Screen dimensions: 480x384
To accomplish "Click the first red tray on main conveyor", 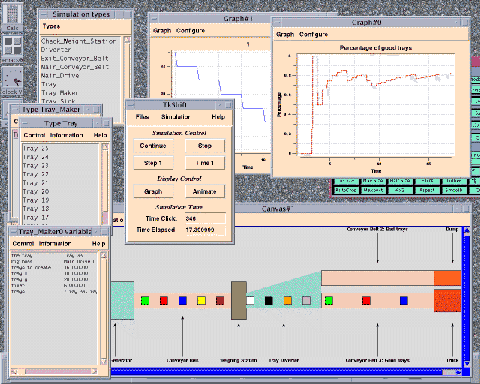I will (164, 301).
